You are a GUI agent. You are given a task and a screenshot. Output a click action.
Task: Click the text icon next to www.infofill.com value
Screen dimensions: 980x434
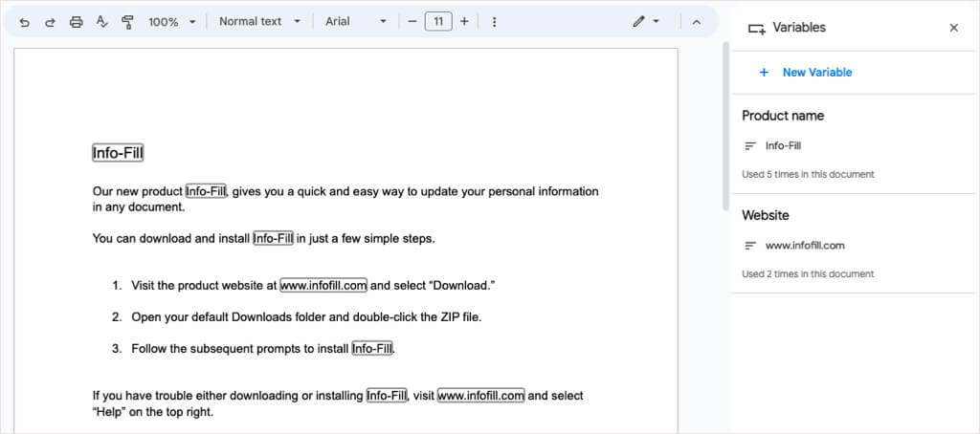tap(750, 246)
